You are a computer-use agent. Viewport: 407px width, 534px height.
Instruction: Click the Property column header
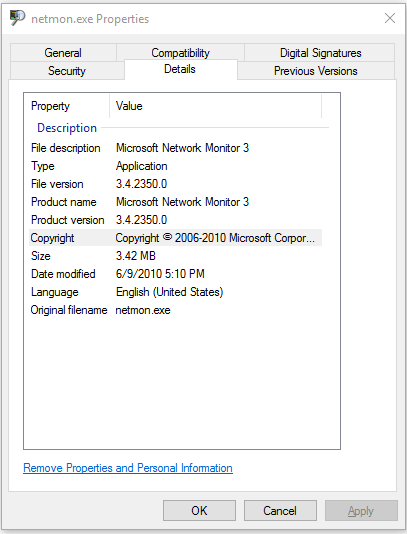67,106
